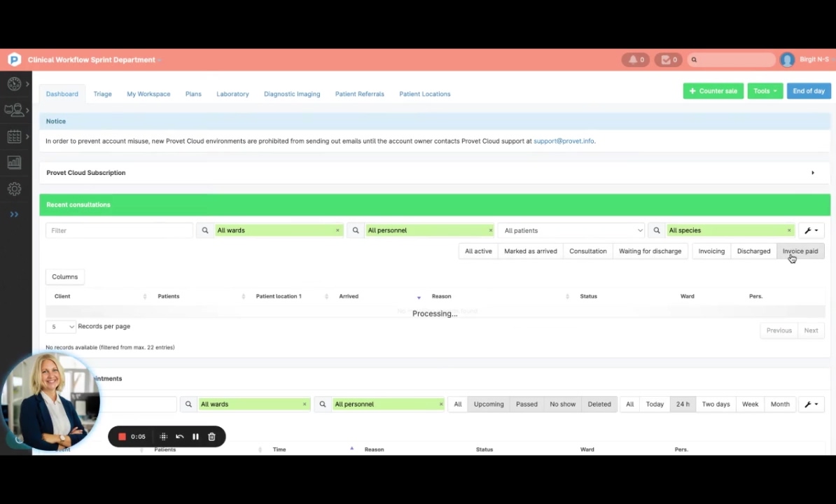Screen dimensions: 836x504
Task: Click the notifications bell icon
Action: 634,60
